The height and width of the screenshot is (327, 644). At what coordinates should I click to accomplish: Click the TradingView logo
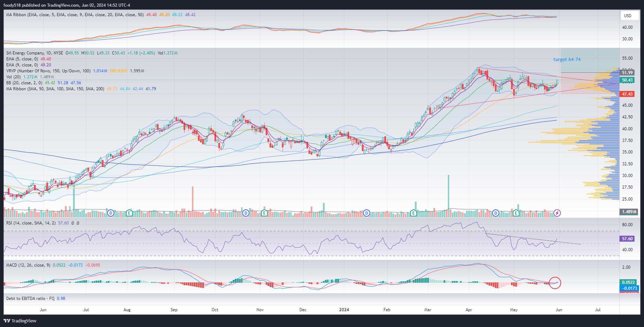click(20, 321)
